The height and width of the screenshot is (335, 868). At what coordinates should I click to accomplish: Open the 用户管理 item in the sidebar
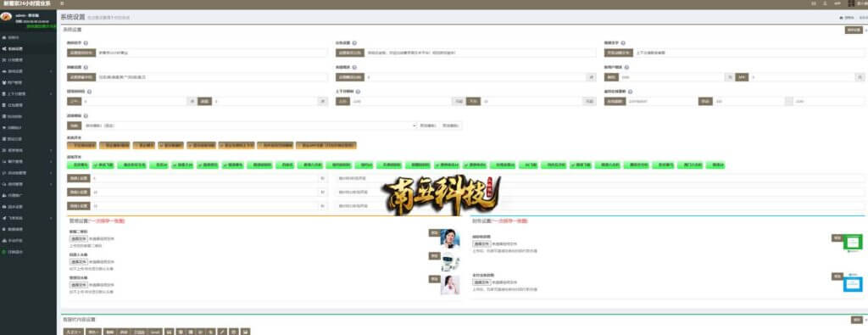pos(28,82)
